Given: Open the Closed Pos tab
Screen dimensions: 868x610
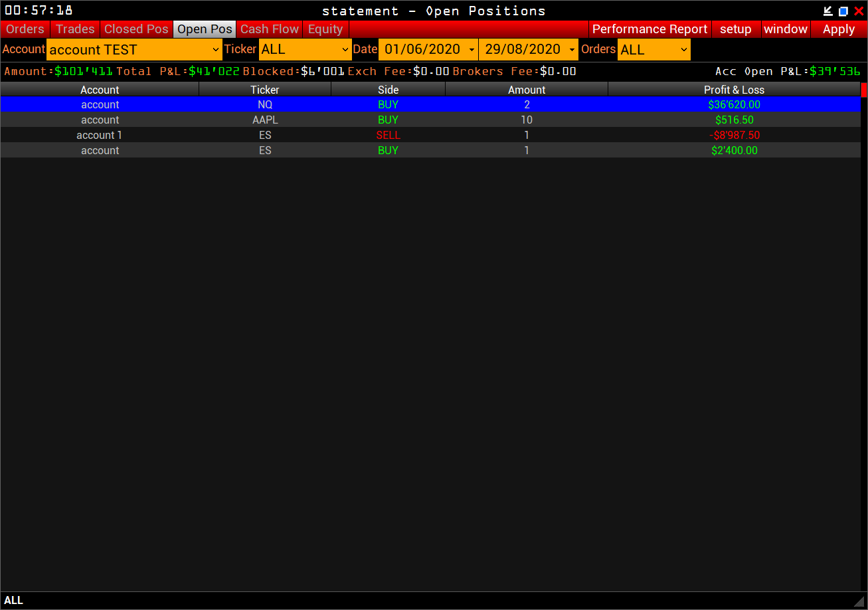Looking at the screenshot, I should [x=136, y=29].
